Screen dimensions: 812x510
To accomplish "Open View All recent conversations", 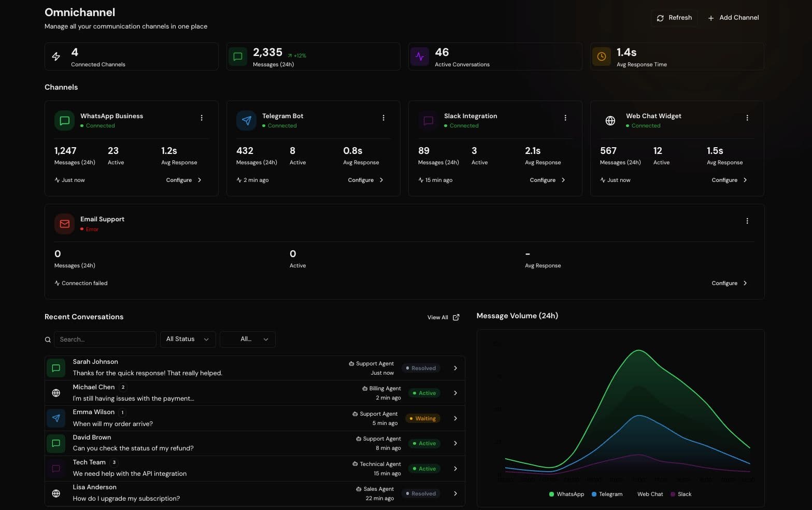I will [443, 317].
